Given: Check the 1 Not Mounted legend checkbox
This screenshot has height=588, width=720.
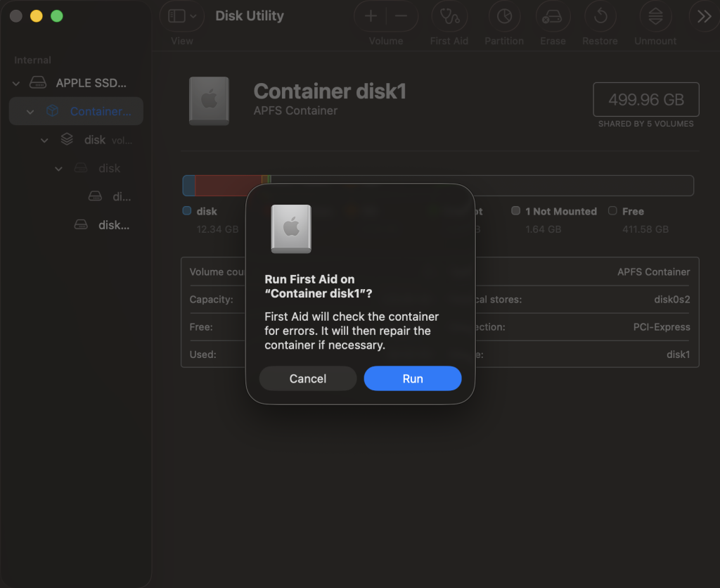Looking at the screenshot, I should 517,211.
